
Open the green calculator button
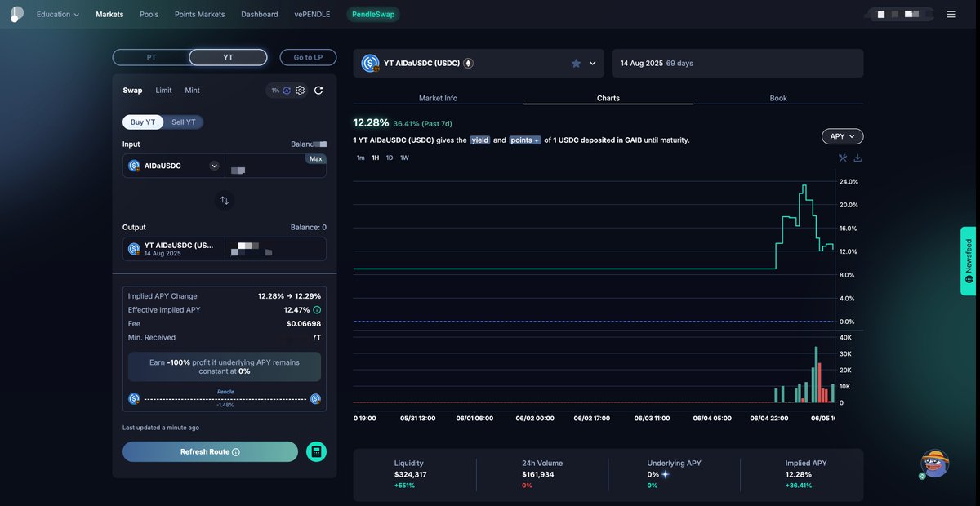pos(316,451)
